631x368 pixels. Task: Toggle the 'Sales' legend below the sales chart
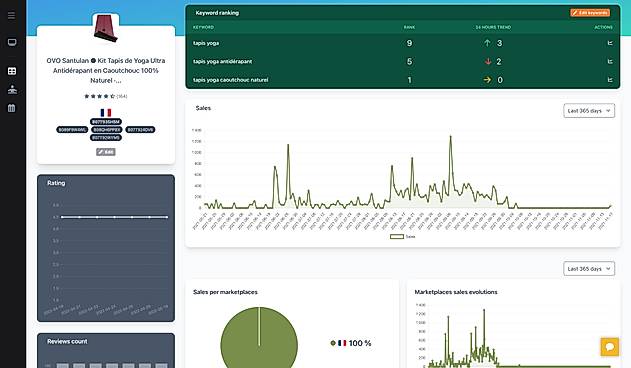tap(402, 237)
